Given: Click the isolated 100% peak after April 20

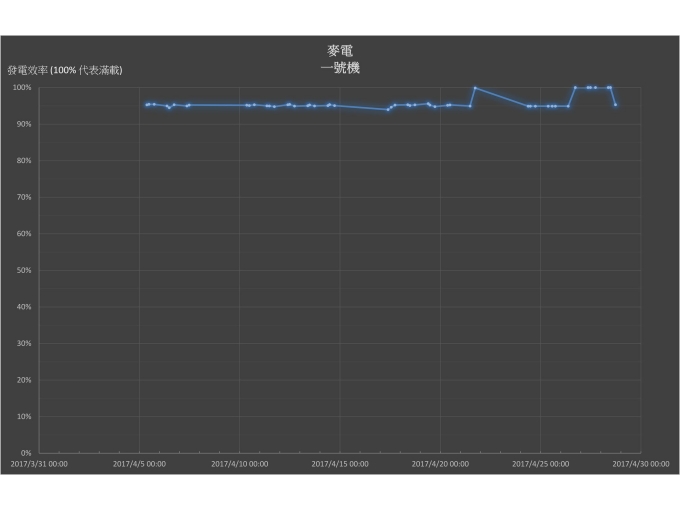Looking at the screenshot, I should (475, 88).
